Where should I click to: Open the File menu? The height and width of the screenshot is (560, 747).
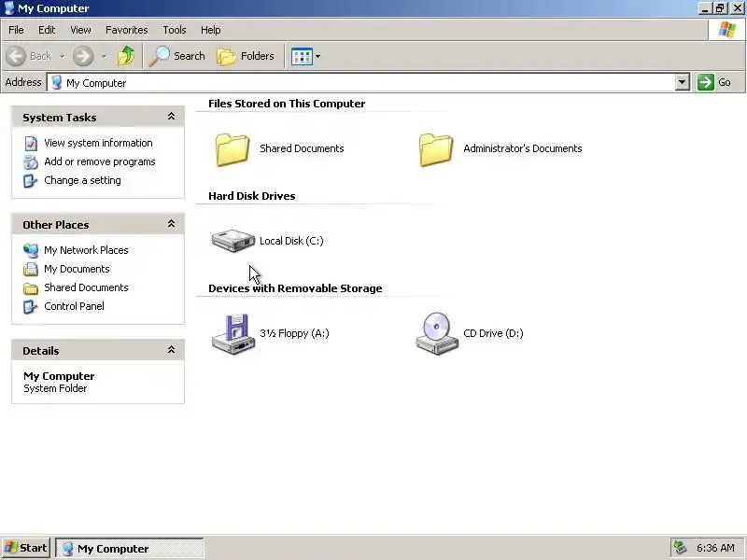click(x=16, y=30)
